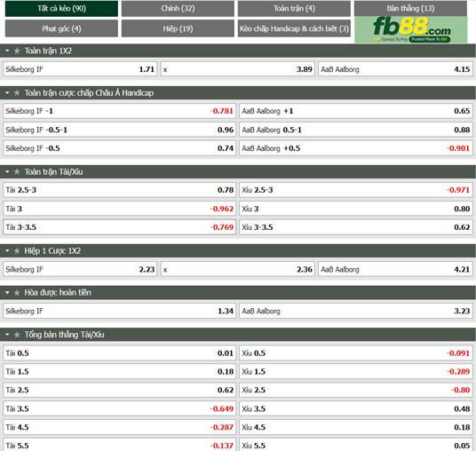Bet AaB Aalborg first half at 4.21
Image resolution: width=476 pixels, height=451 pixels.
pyautogui.click(x=395, y=269)
